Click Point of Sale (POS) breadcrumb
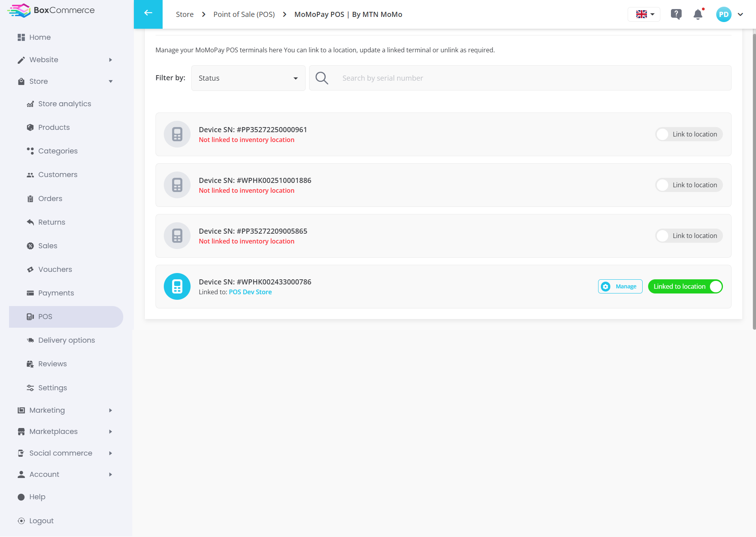The width and height of the screenshot is (756, 537). tap(244, 14)
